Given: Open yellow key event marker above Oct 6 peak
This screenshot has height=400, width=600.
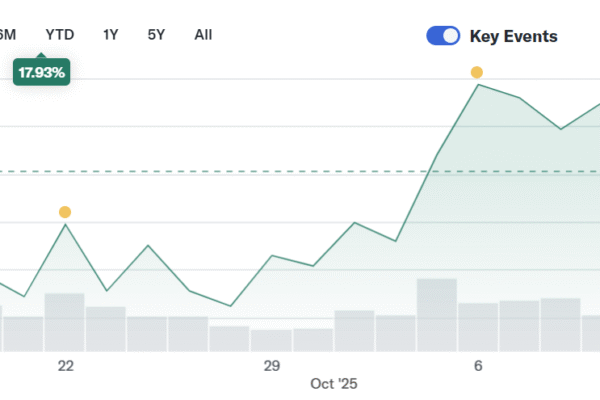Looking at the screenshot, I should click(x=477, y=72).
